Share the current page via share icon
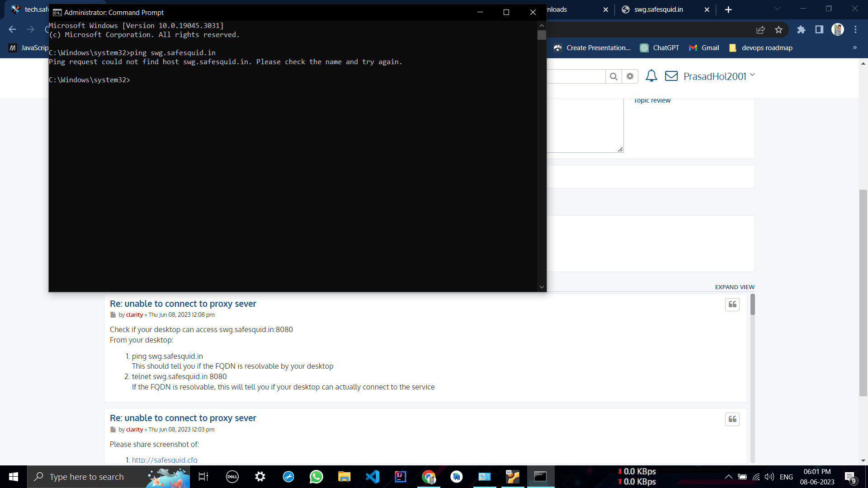 (761, 29)
